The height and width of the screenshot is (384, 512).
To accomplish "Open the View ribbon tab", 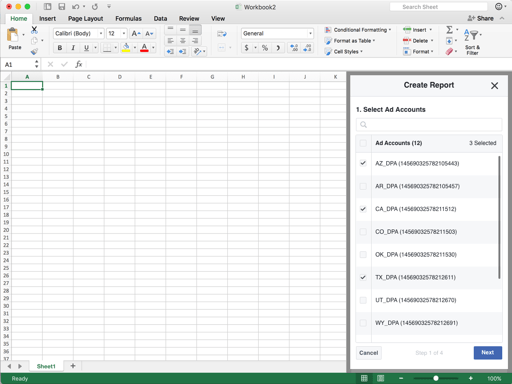I will pos(218,19).
